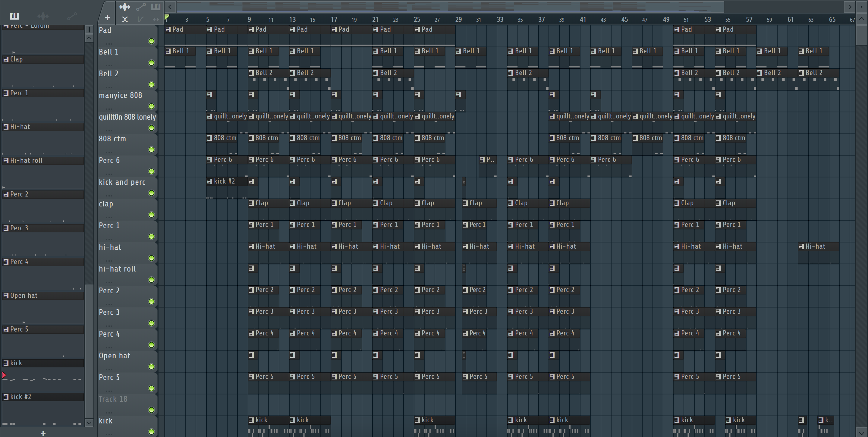Mute the Pad track
The image size is (868, 437).
[152, 41]
